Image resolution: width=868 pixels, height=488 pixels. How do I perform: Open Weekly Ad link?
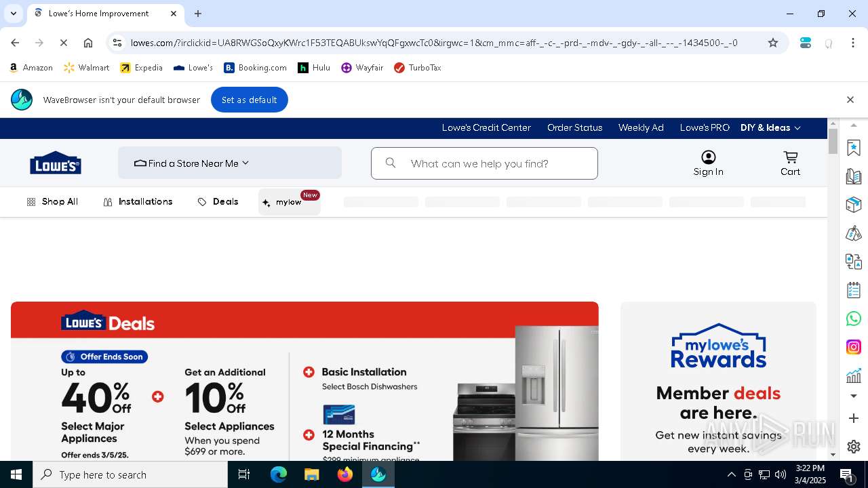pyautogui.click(x=641, y=127)
